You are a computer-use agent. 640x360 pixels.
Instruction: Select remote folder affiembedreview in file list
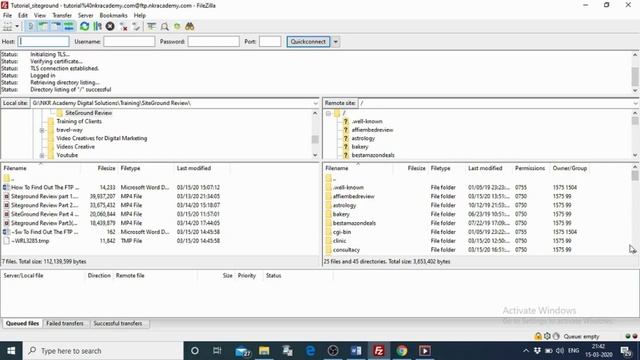[x=353, y=196]
